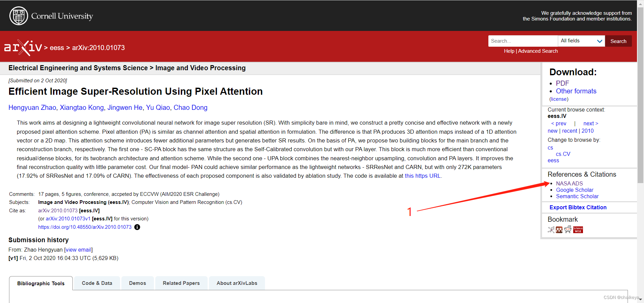Image resolution: width=644 pixels, height=303 pixels.
Task: Open the arXiv:2010.01073v1 version link
Action: click(68, 219)
